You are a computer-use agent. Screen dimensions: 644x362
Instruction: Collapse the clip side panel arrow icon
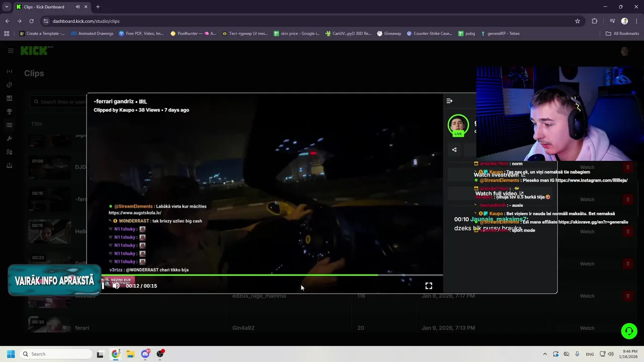click(449, 101)
